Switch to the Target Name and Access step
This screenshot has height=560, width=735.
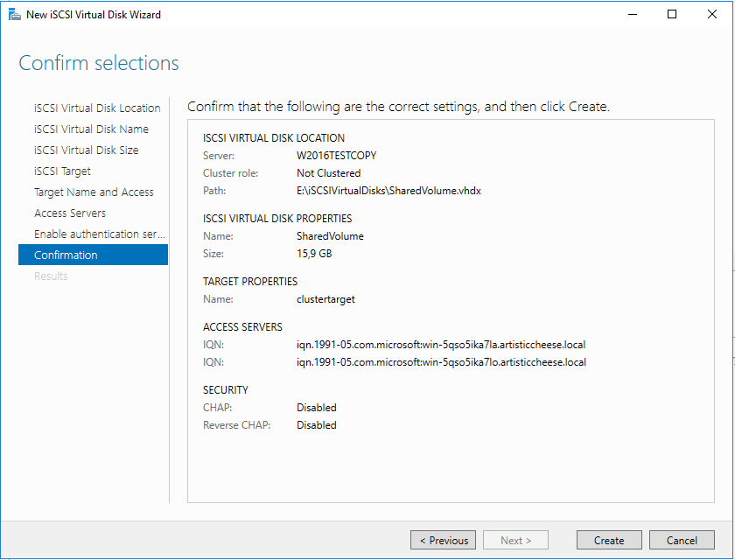tap(94, 192)
